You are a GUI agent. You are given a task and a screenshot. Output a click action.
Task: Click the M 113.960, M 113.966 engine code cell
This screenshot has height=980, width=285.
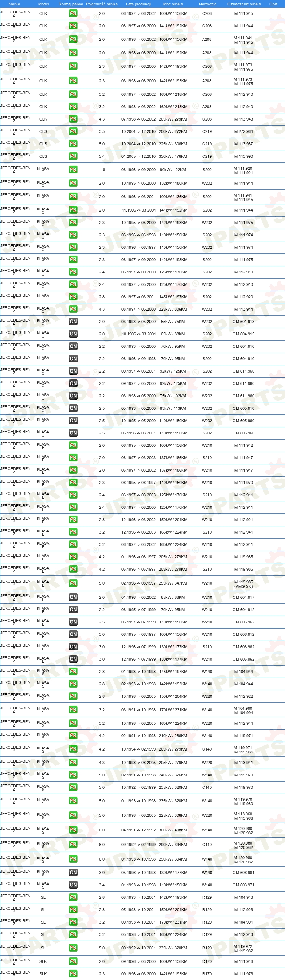point(243,816)
